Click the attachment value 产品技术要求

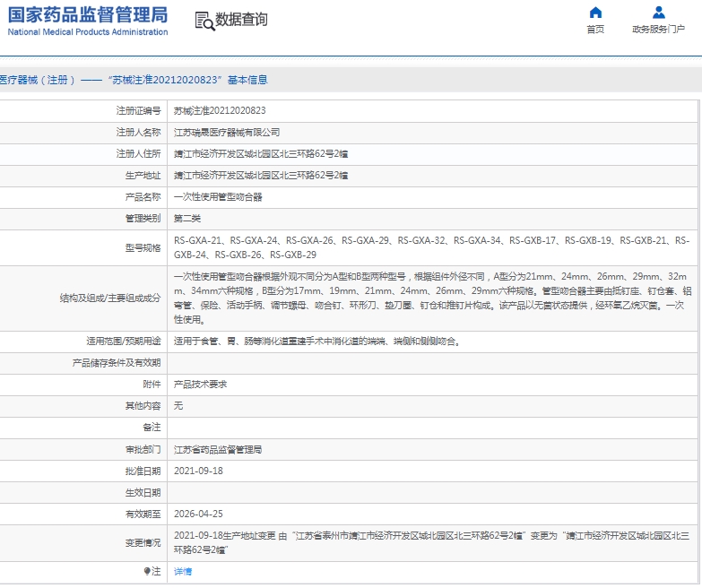tap(200, 384)
